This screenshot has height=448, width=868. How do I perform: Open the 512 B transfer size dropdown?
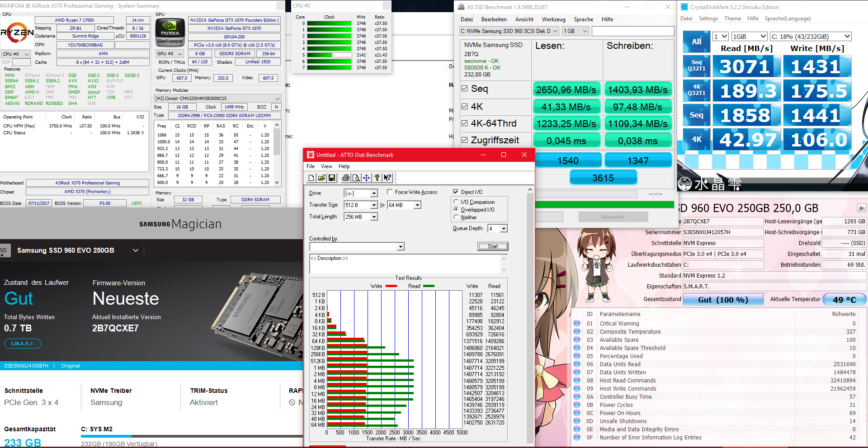(x=374, y=205)
